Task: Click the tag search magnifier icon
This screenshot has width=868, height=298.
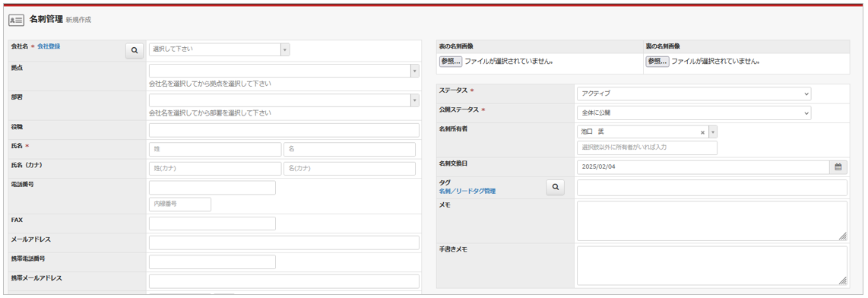Action: tap(556, 188)
